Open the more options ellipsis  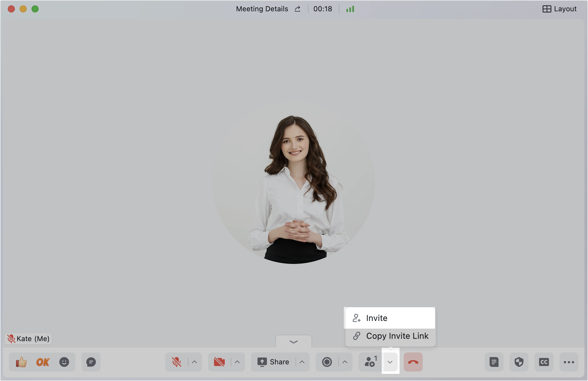pos(569,362)
